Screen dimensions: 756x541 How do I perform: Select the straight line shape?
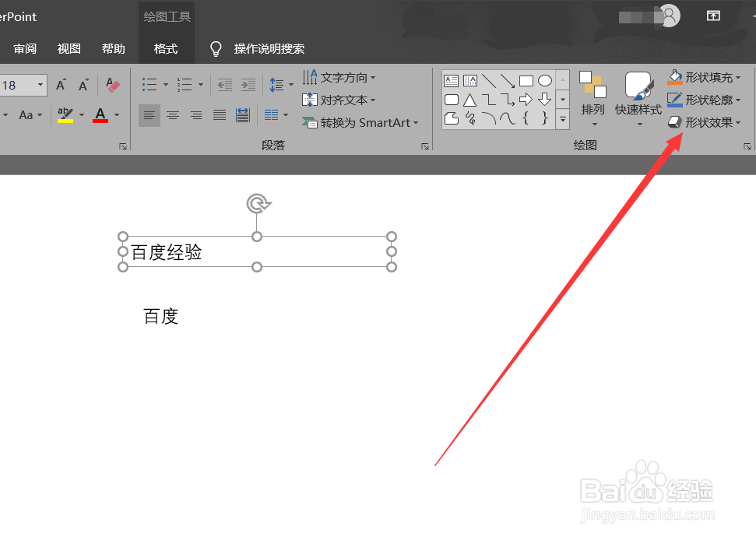pyautogui.click(x=489, y=80)
